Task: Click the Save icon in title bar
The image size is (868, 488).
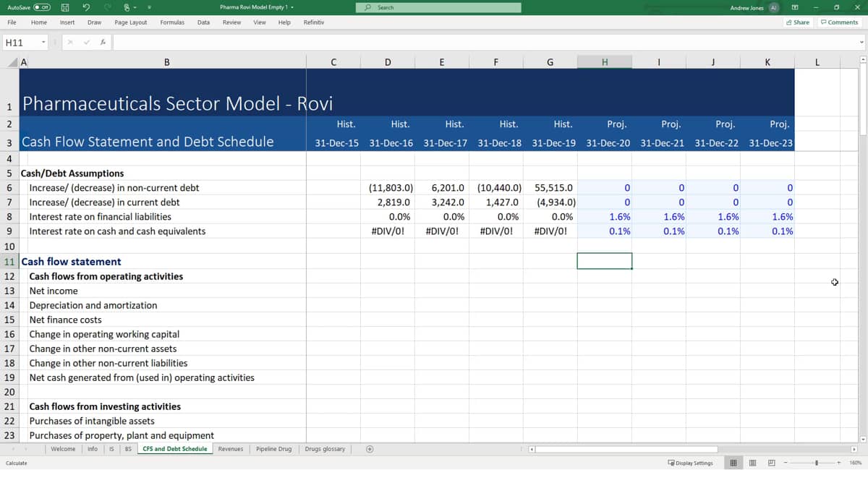Action: pos(65,7)
